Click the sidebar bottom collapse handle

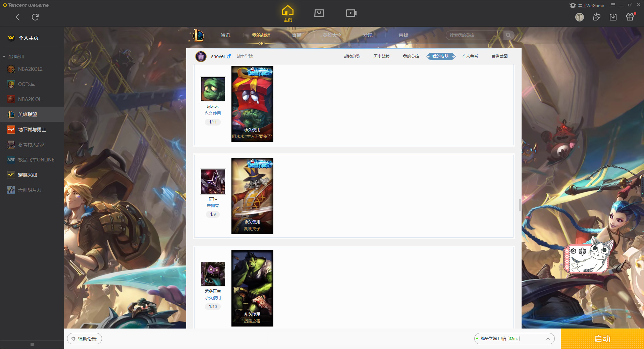click(x=32, y=344)
